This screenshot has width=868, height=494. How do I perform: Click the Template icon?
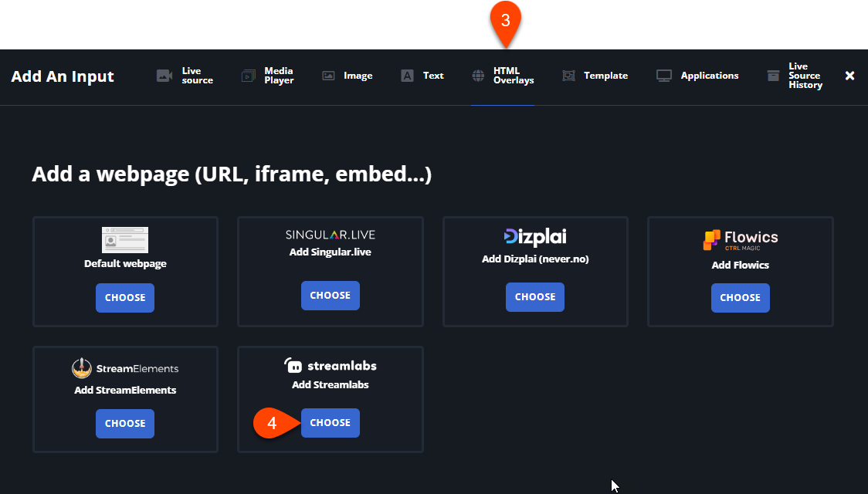(568, 76)
